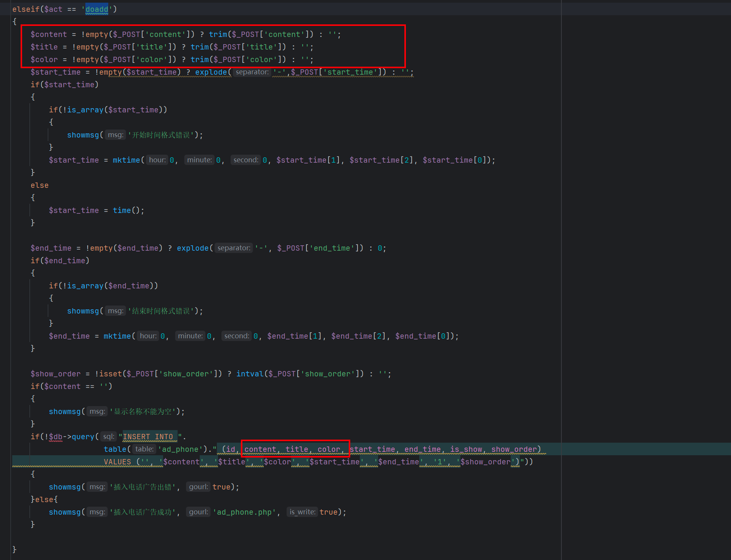Click is_show in the SQL column list

point(466,449)
